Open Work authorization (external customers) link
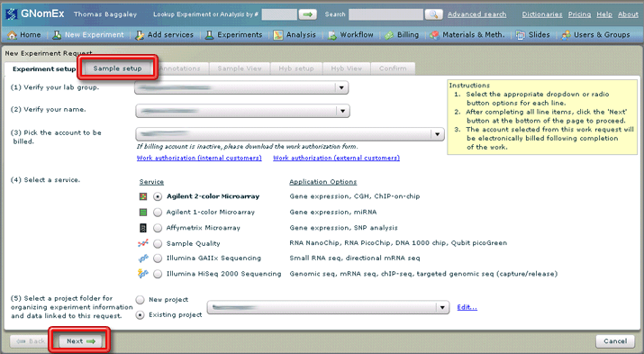 pyautogui.click(x=336, y=159)
